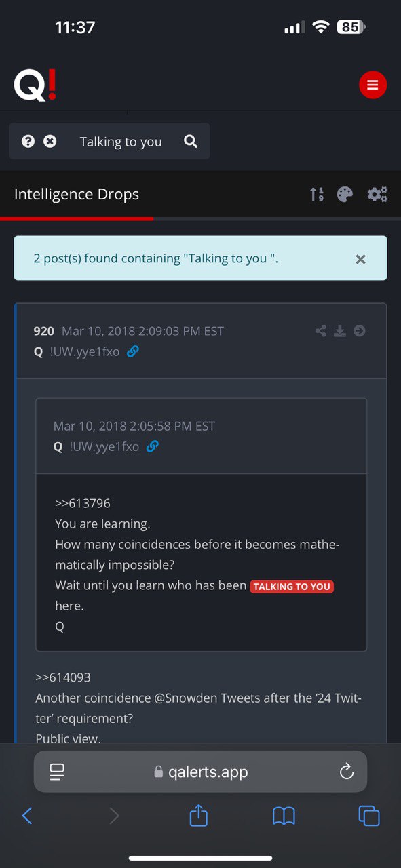401x868 pixels.
Task: Open the color theme palette icon
Action: coord(345,195)
